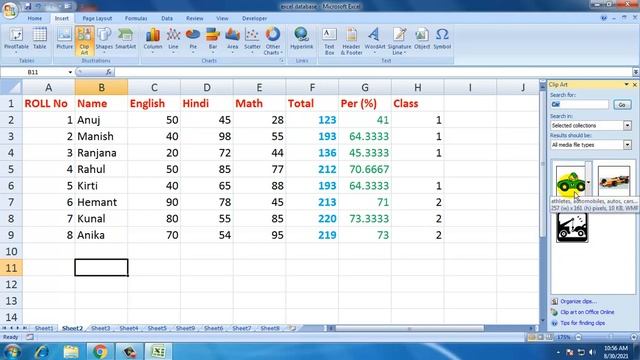The image size is (640, 360).
Task: Insert a Column chart
Action: [153, 40]
